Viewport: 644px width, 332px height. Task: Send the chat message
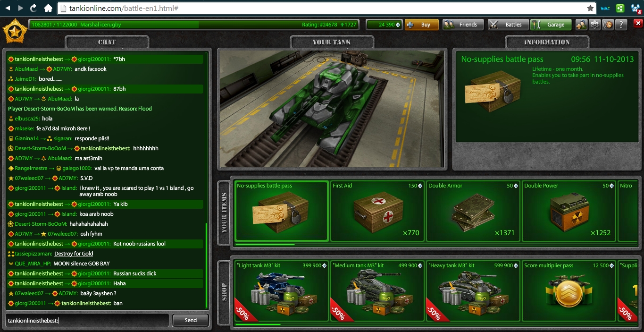tap(191, 320)
